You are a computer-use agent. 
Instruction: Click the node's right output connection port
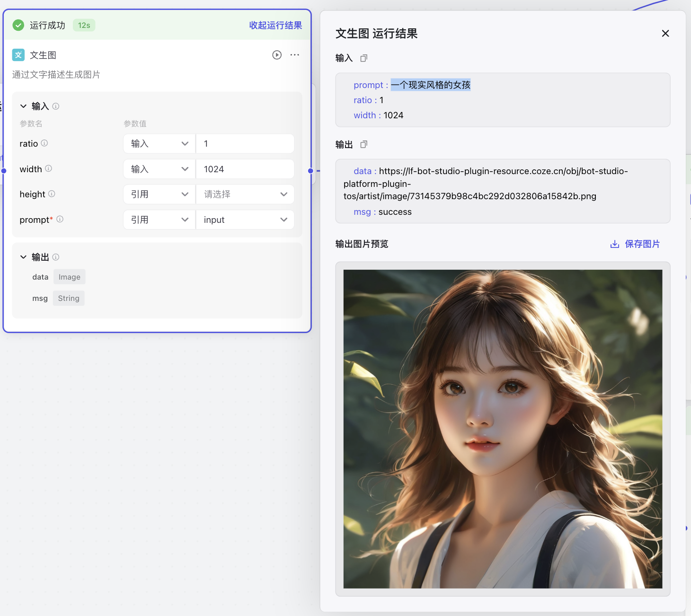pos(310,171)
